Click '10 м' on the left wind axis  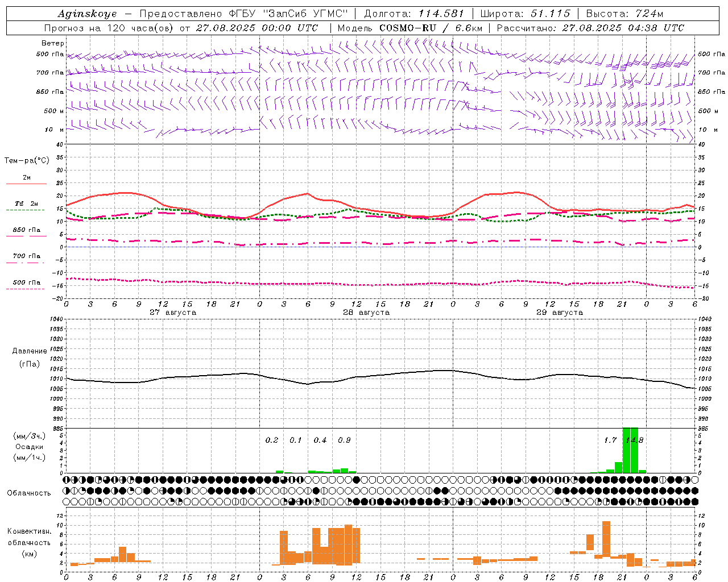pos(54,130)
